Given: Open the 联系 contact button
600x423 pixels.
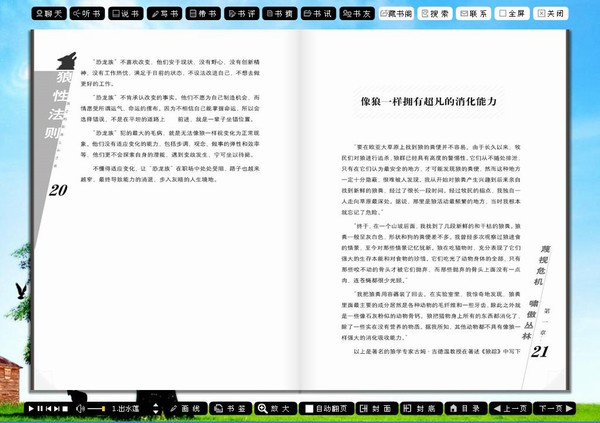Looking at the screenshot, I should click(474, 14).
